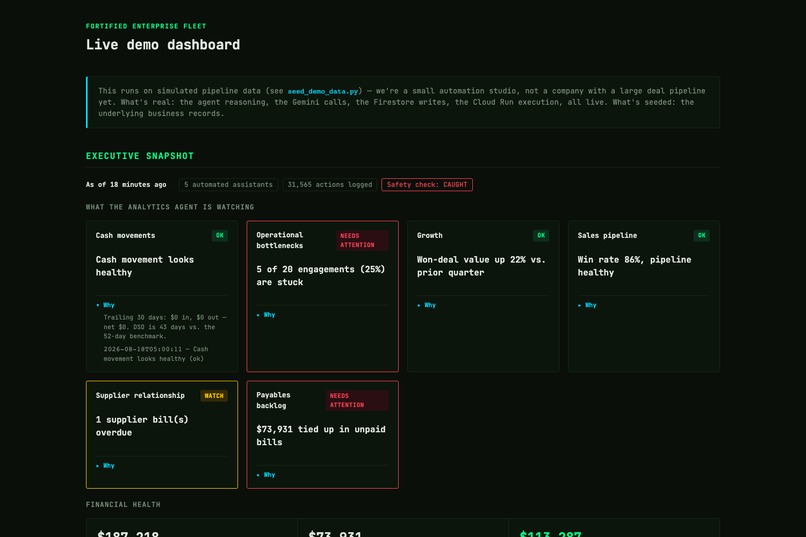The image size is (806, 537).
Task: Click Win rate 86%, pipeline healthy text
Action: point(634,266)
